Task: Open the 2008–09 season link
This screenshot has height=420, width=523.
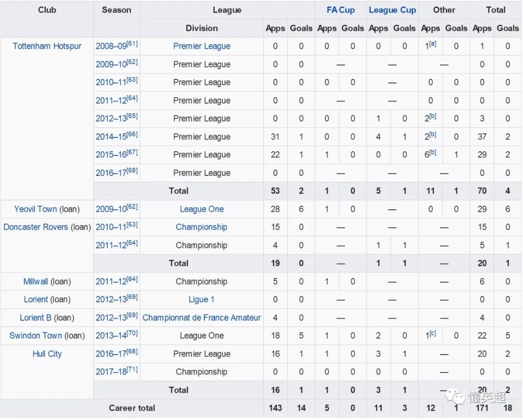Action: tap(111, 47)
